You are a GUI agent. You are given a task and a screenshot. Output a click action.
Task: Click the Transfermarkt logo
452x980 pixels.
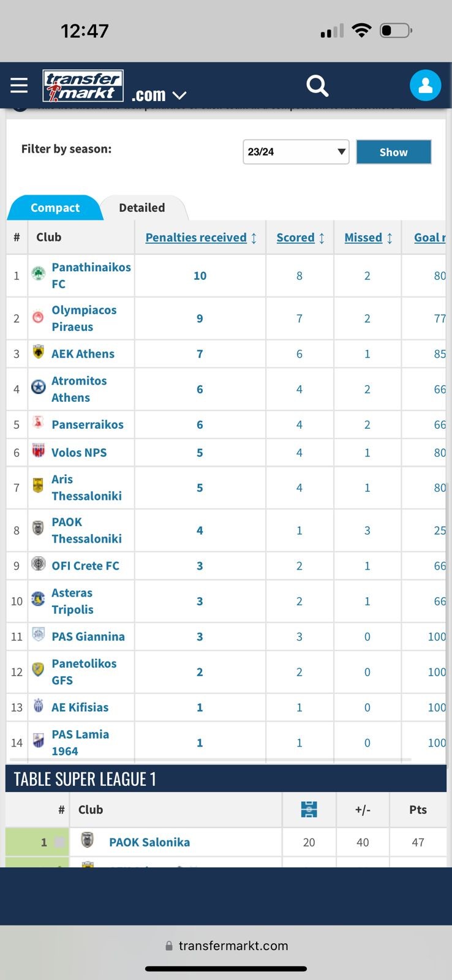click(83, 86)
